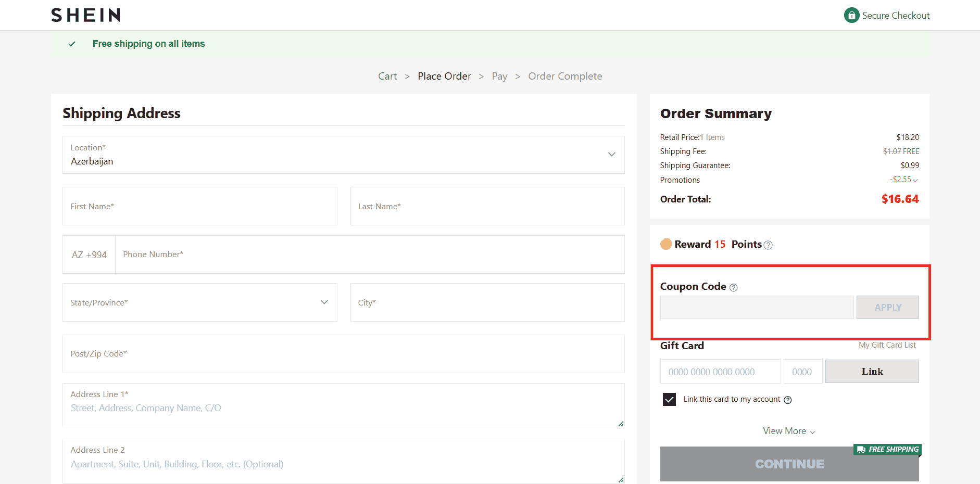Click the Coupon Code help icon
The height and width of the screenshot is (484, 980).
(x=734, y=287)
